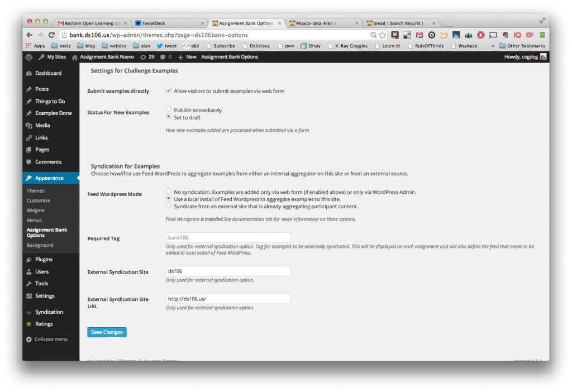Click the Evernote elephant extension icon
The image size is (572, 392).
pos(506,34)
